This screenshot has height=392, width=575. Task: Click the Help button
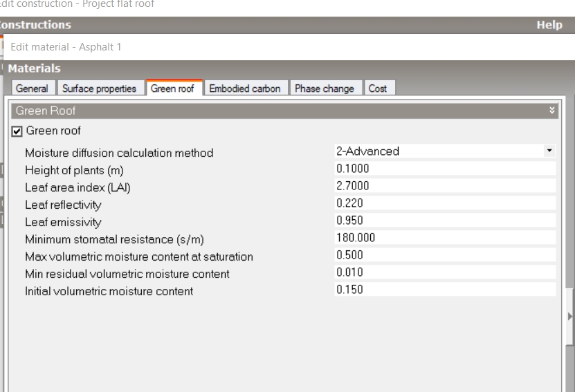click(549, 25)
